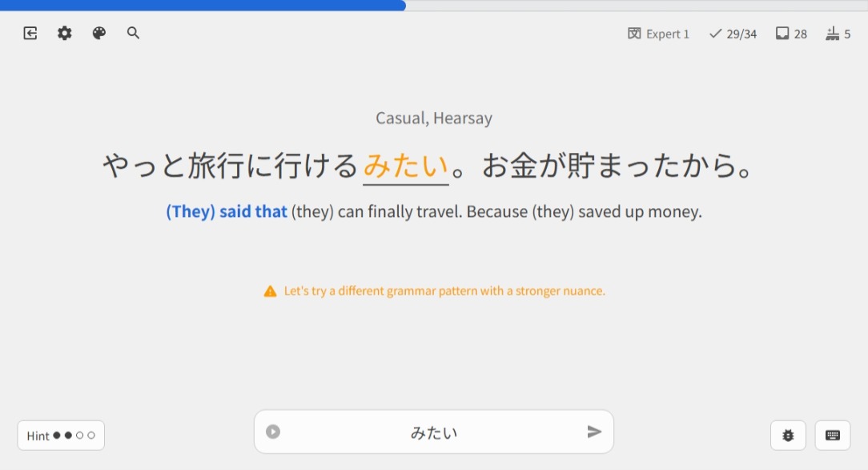The width and height of the screenshot is (868, 470).
Task: Open the theme palette icon
Action: [99, 34]
